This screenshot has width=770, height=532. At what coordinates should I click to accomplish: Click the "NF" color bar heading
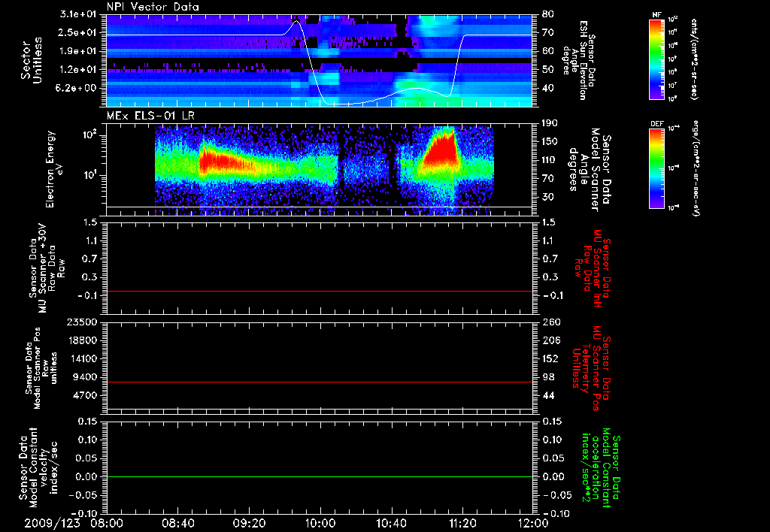coord(657,15)
